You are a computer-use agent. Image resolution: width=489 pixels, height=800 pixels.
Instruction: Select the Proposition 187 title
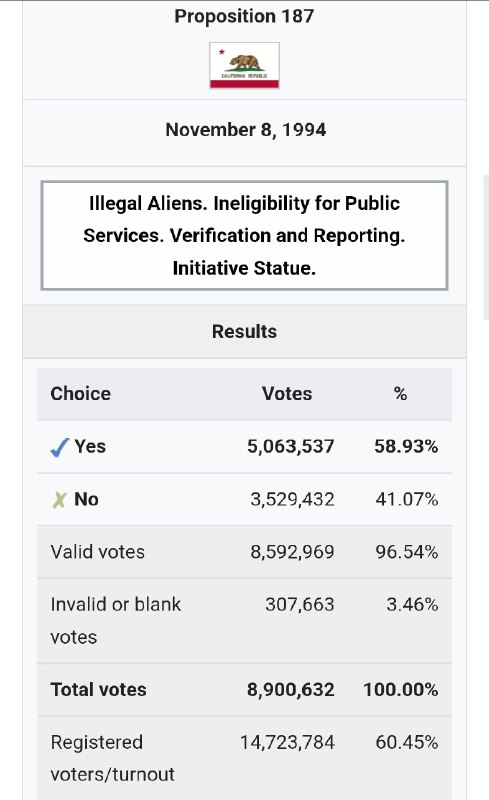pyautogui.click(x=244, y=16)
